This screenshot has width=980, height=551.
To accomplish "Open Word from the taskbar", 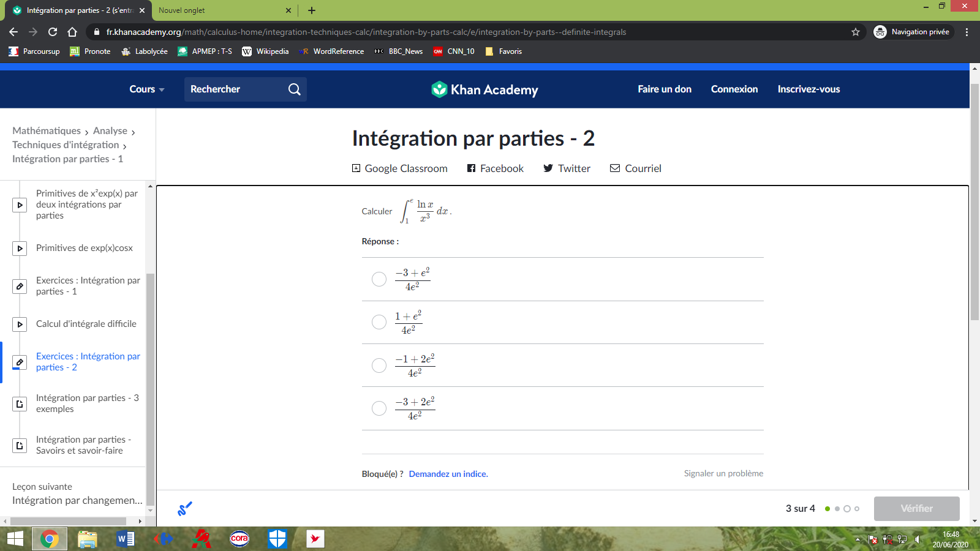I will pyautogui.click(x=125, y=539).
